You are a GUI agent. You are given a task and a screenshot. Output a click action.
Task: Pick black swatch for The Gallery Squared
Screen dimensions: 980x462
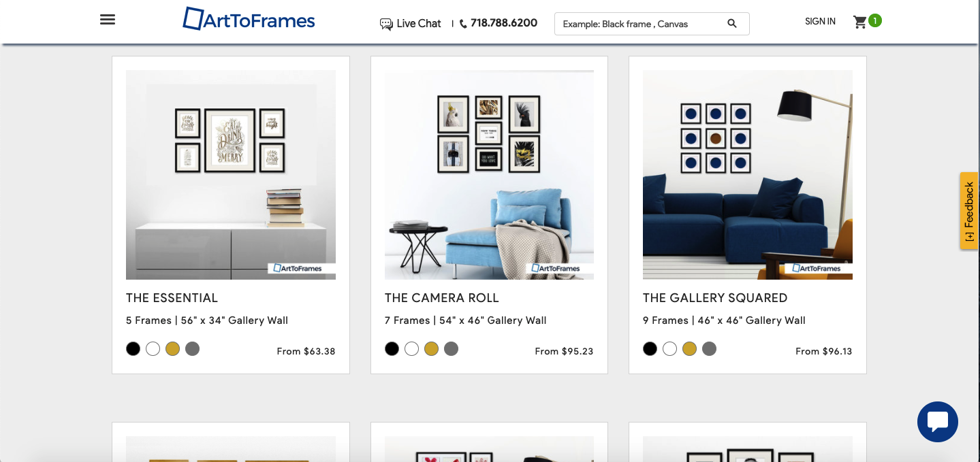coord(650,349)
